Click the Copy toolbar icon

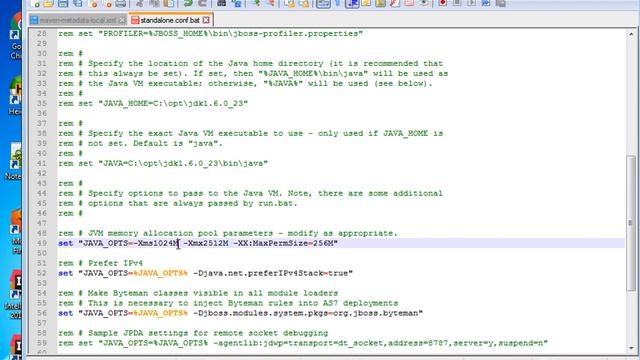(154, 4)
